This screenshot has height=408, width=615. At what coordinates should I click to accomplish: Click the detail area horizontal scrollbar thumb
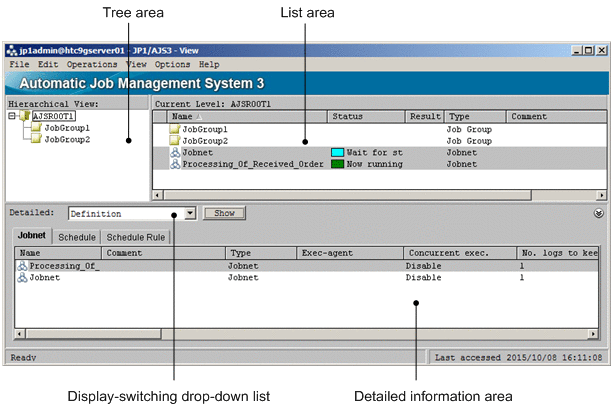(x=93, y=334)
